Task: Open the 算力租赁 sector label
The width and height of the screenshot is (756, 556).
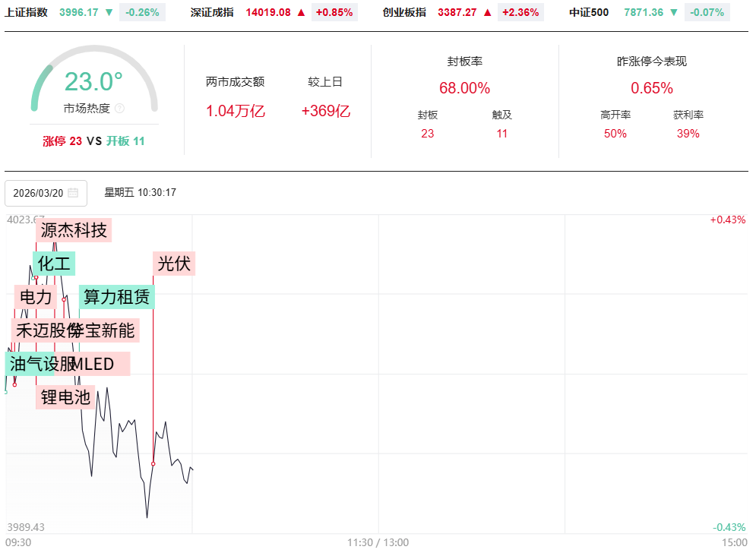Action: pos(116,297)
